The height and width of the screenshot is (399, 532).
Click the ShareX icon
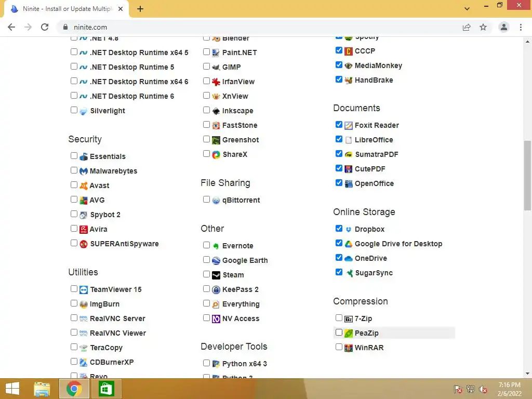pyautogui.click(x=216, y=155)
